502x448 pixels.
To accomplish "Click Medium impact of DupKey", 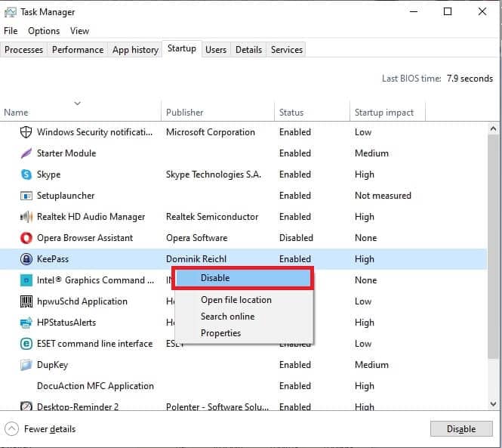I will click(371, 365).
